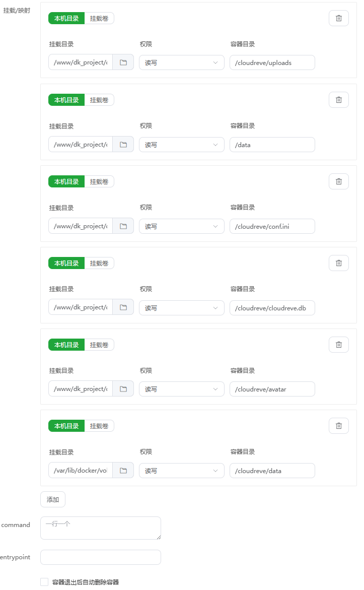Image resolution: width=364 pixels, height=590 pixels.
Task: Expand permission dropdown for /cloudreve/conf.ini
Action: [181, 226]
